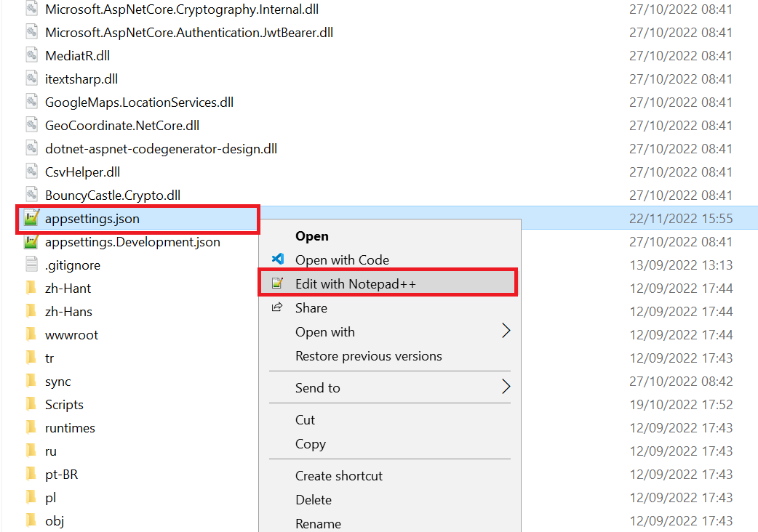Image resolution: width=758 pixels, height=532 pixels.
Task: Click date 13/09/2022 13:13 of .gitignore
Action: [681, 265]
